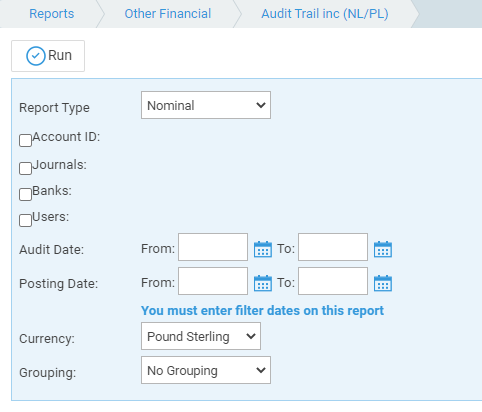Open calendar for Posting Date From

coord(263,283)
